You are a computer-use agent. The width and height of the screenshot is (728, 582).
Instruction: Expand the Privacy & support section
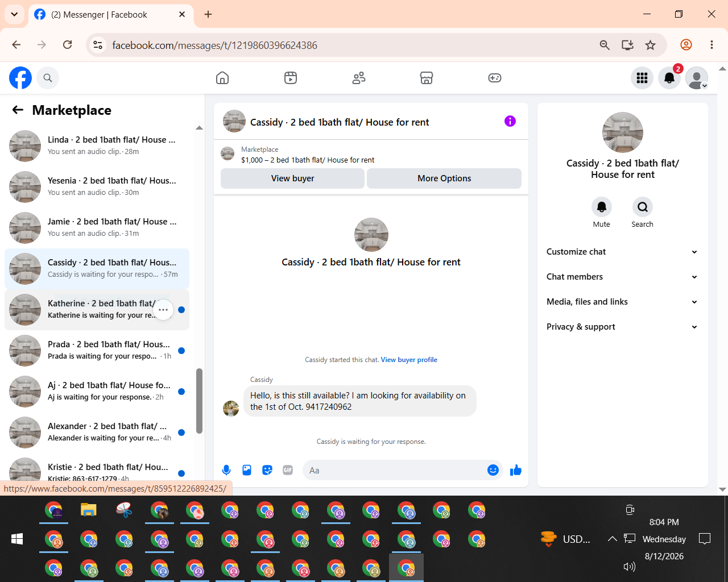pos(622,327)
